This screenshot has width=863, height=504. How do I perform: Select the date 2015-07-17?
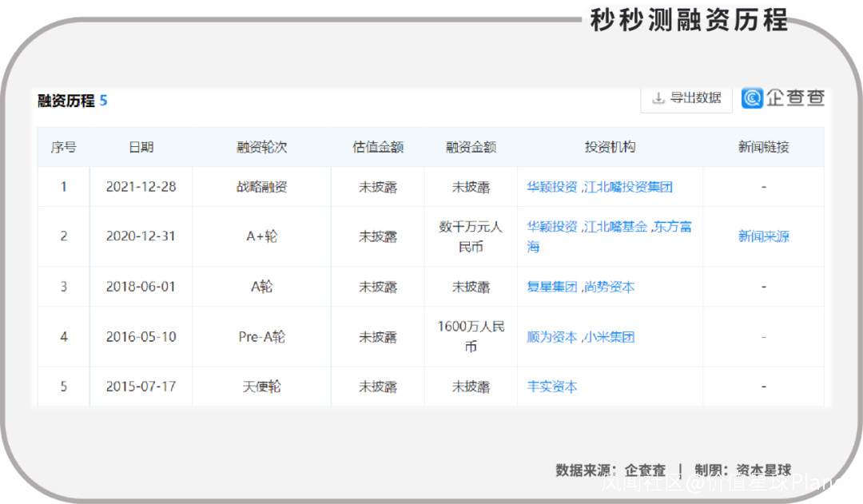141,387
